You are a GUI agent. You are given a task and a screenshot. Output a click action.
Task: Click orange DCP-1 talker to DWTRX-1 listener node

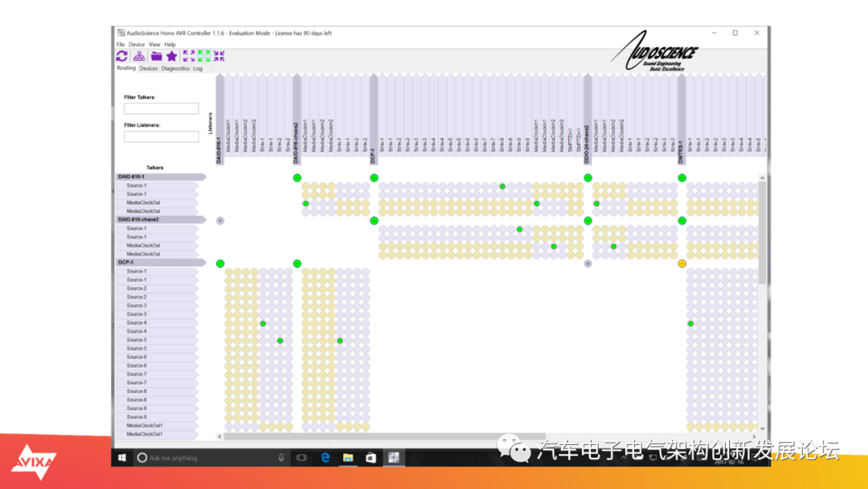click(x=682, y=264)
